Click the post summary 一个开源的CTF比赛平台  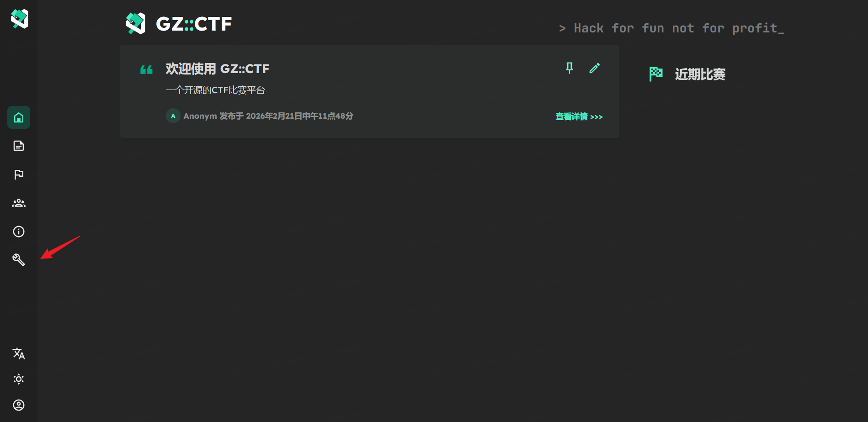(215, 90)
